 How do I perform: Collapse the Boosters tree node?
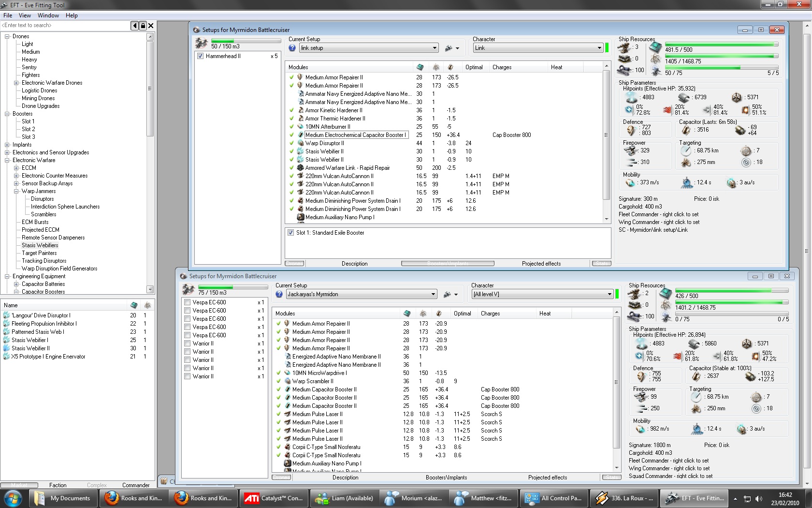(7, 114)
